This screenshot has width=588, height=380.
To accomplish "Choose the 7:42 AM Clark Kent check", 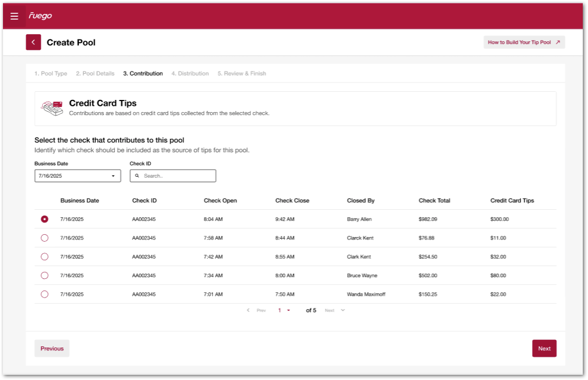I will point(45,257).
